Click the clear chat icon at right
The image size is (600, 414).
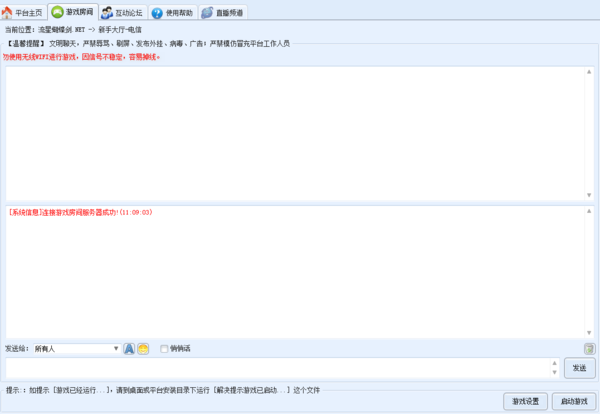(x=589, y=349)
